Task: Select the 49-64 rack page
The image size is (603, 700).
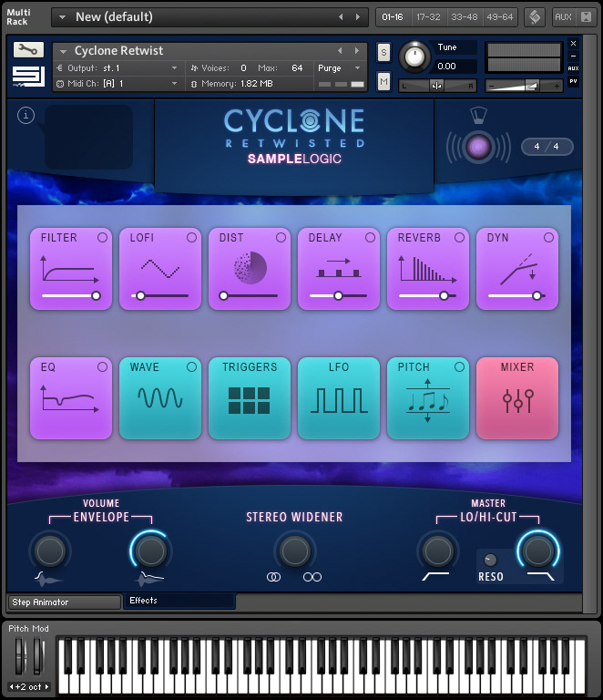Action: click(499, 17)
